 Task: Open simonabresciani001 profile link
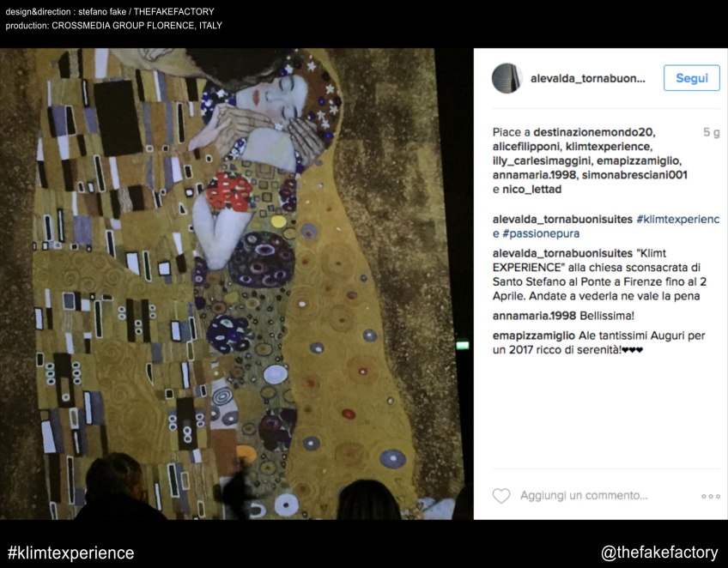[634, 175]
